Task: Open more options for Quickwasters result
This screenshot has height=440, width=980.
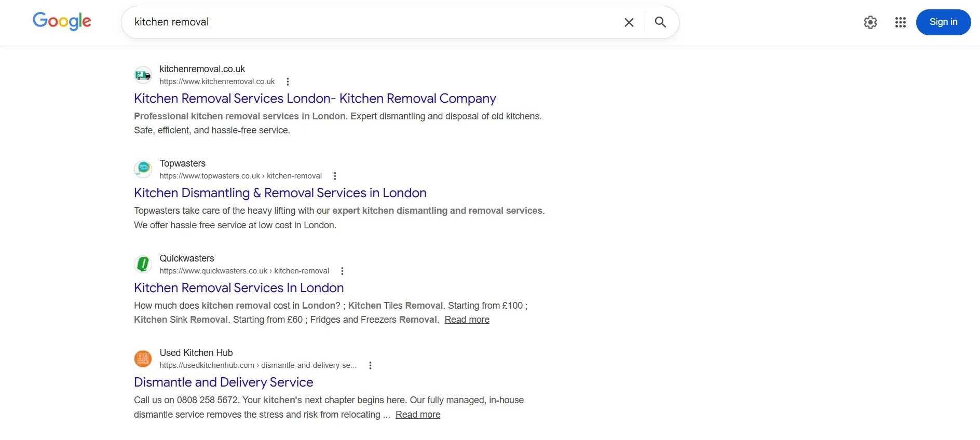Action: point(342,271)
